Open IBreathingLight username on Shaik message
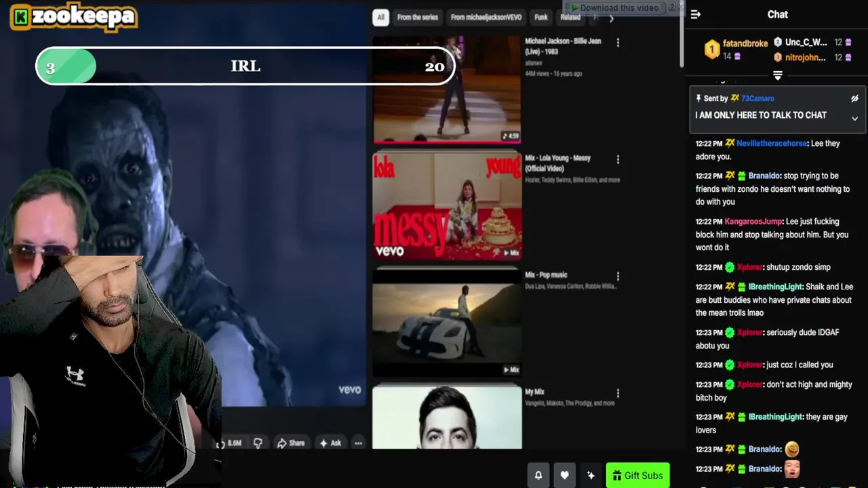Image resolution: width=868 pixels, height=488 pixels. click(x=774, y=287)
